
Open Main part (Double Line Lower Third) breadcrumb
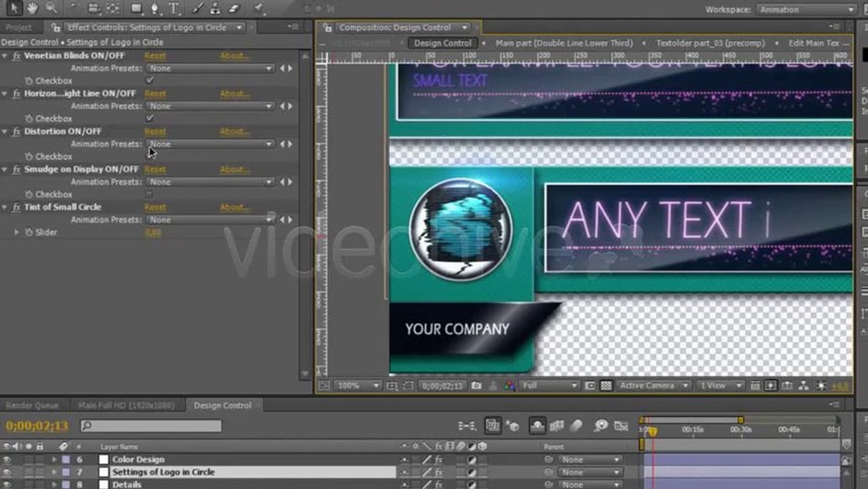564,43
